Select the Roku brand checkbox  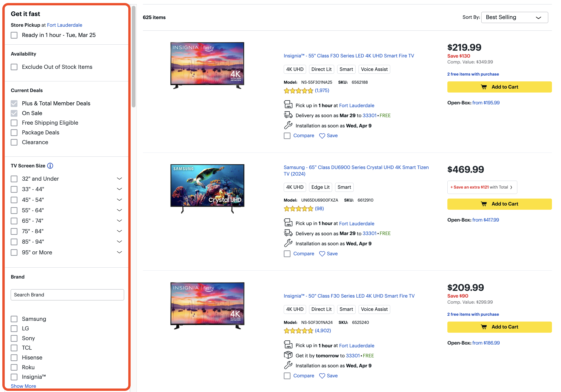[x=14, y=368]
